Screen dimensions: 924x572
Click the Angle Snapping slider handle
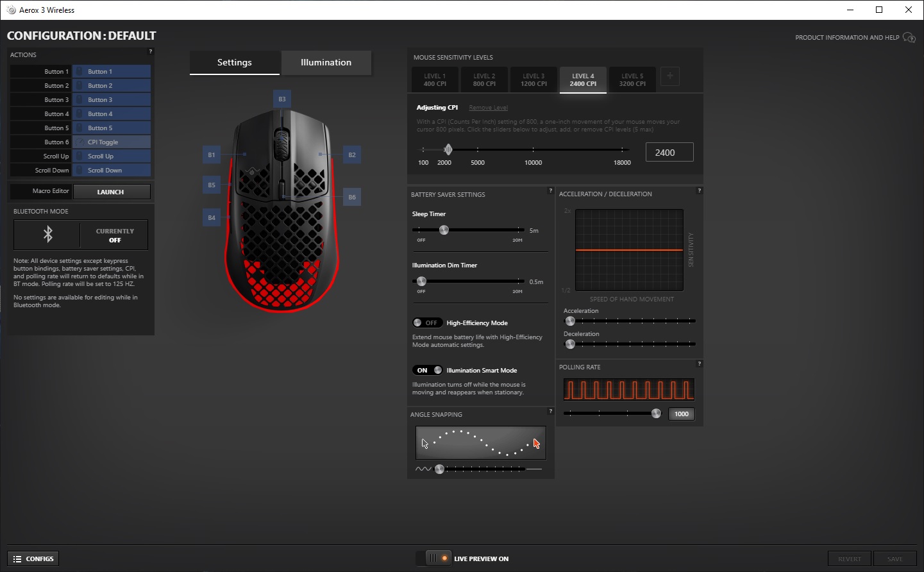click(439, 469)
